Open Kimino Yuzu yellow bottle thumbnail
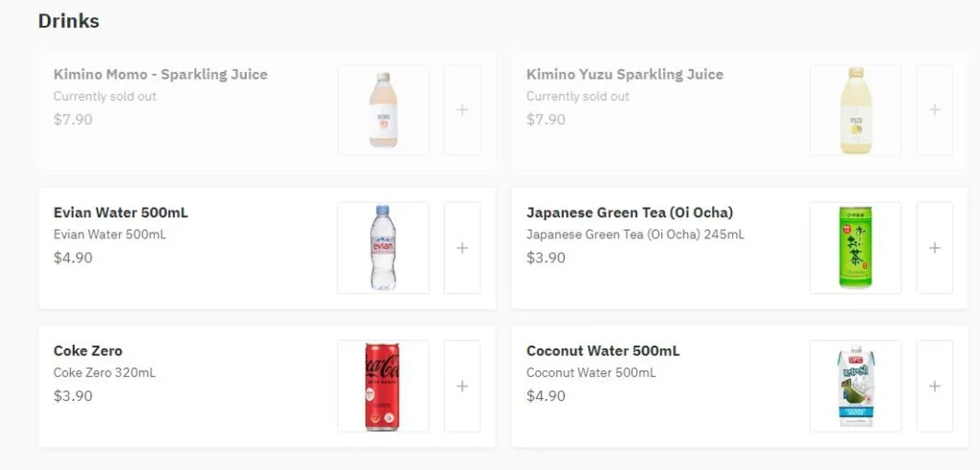The image size is (980, 470). (855, 110)
